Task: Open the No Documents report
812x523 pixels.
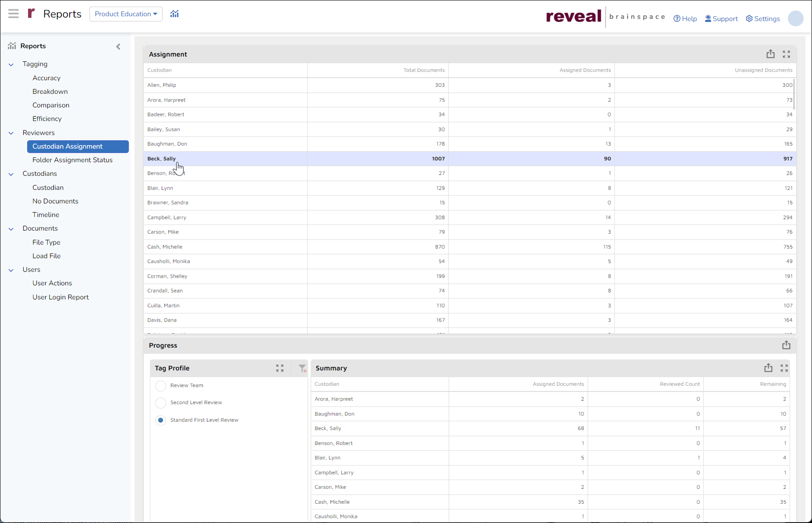Action: (x=55, y=201)
